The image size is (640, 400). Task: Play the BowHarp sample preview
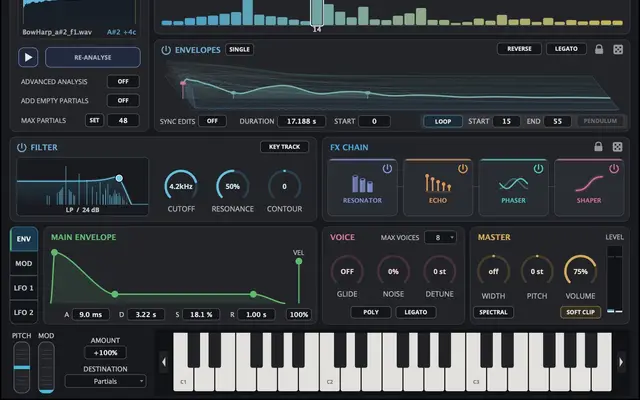pos(28,57)
